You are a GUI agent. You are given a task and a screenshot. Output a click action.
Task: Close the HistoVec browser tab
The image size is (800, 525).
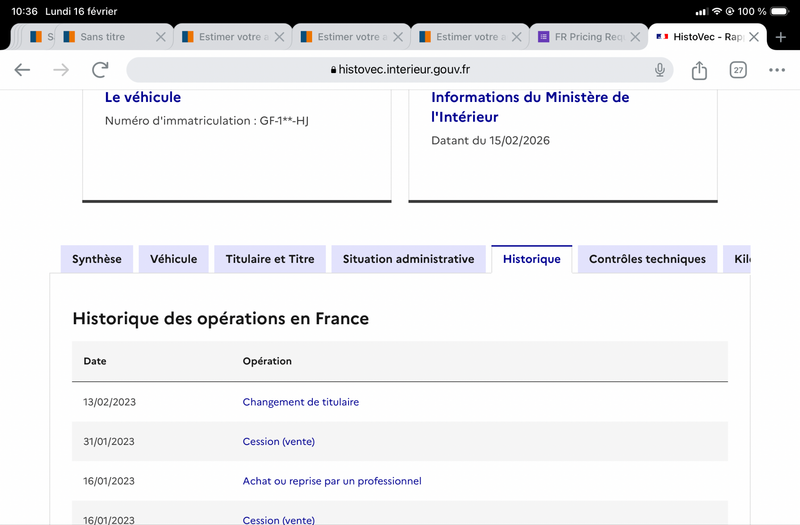pos(754,37)
